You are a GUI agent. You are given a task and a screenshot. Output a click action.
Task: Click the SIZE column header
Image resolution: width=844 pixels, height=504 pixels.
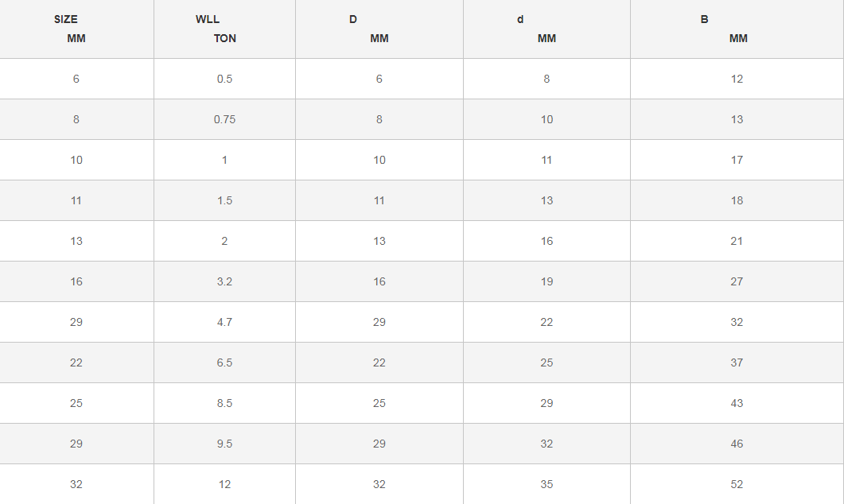click(x=66, y=19)
